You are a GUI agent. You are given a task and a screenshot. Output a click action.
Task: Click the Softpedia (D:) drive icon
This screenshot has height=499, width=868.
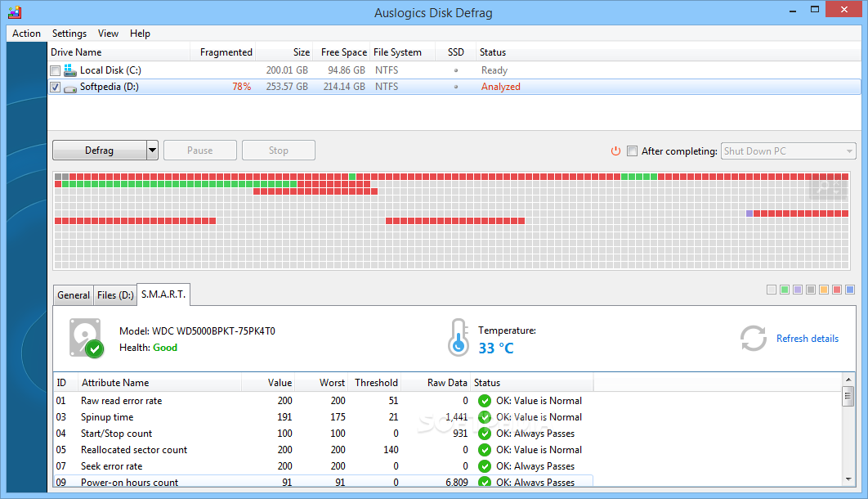click(x=69, y=88)
